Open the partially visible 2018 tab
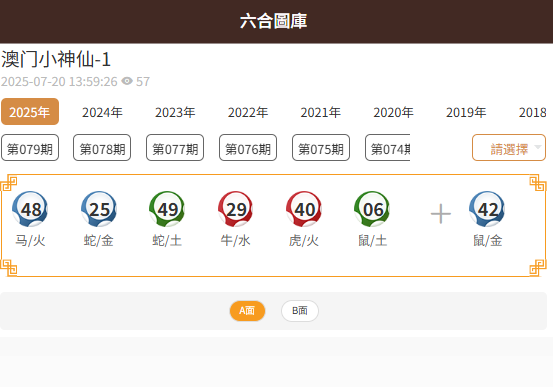Screen dimensions: 553x387 (533, 112)
